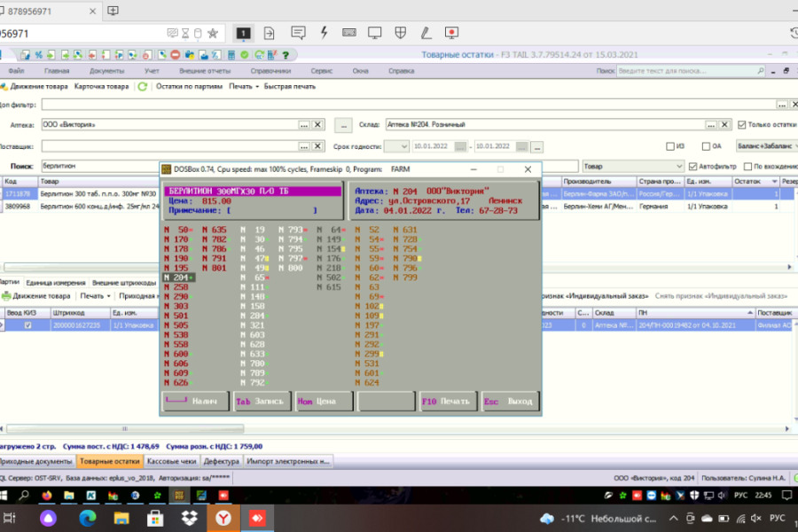The height and width of the screenshot is (532, 798).
Task: Open the Поставщик selection ellipsis button
Action: point(304,146)
